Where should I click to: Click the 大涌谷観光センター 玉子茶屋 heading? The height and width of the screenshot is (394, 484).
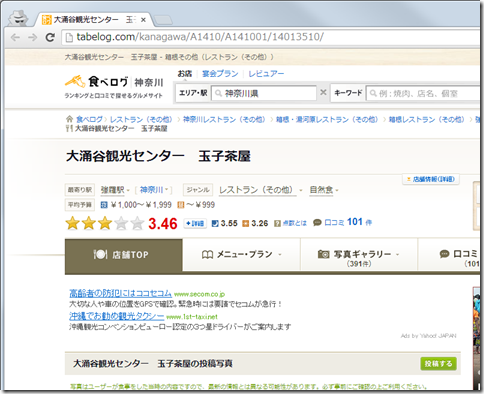(x=158, y=156)
